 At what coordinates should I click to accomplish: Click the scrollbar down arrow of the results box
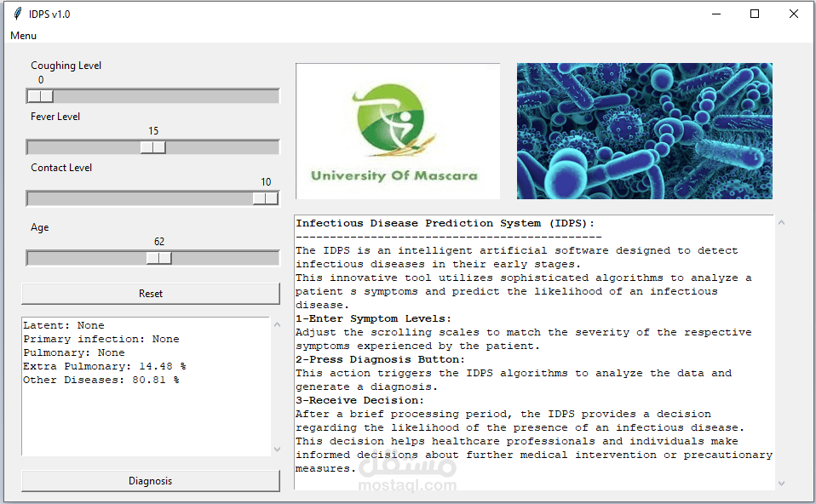click(x=276, y=450)
